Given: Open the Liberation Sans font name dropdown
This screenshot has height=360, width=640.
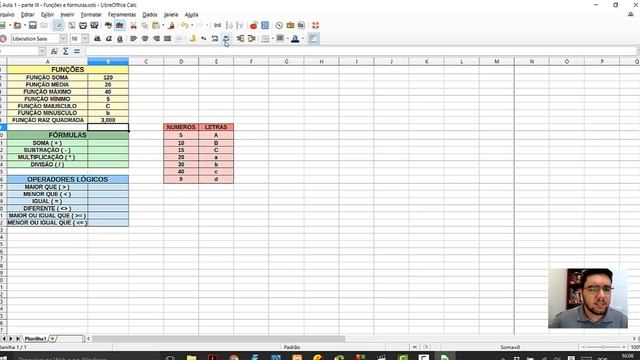Looking at the screenshot, I should tap(63, 38).
